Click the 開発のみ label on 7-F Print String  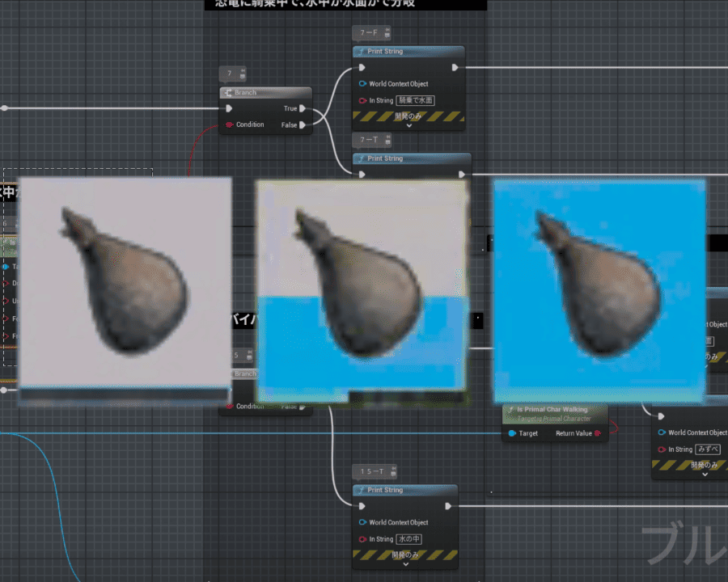click(x=408, y=116)
